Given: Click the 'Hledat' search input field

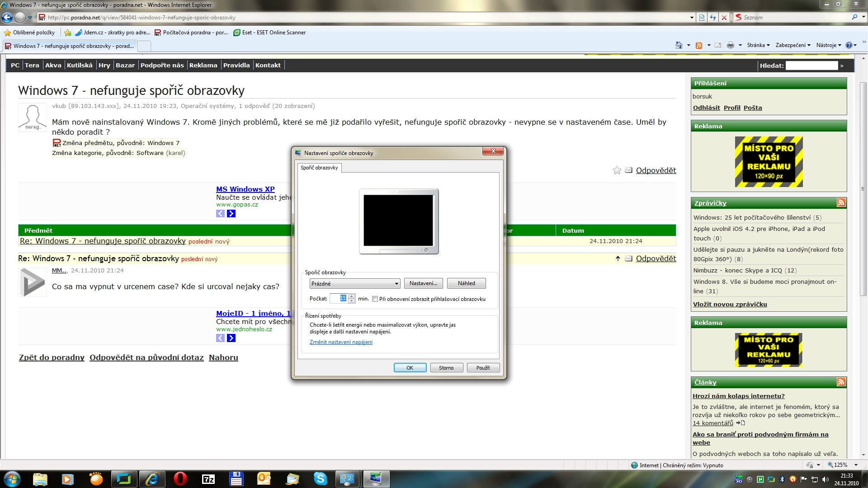Looking at the screenshot, I should point(811,66).
